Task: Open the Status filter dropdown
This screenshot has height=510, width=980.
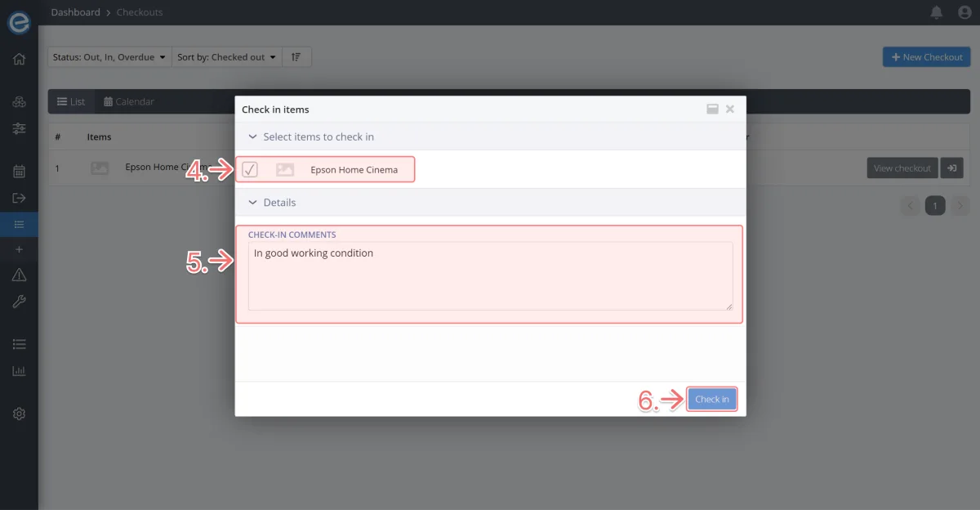Action: pyautogui.click(x=109, y=57)
